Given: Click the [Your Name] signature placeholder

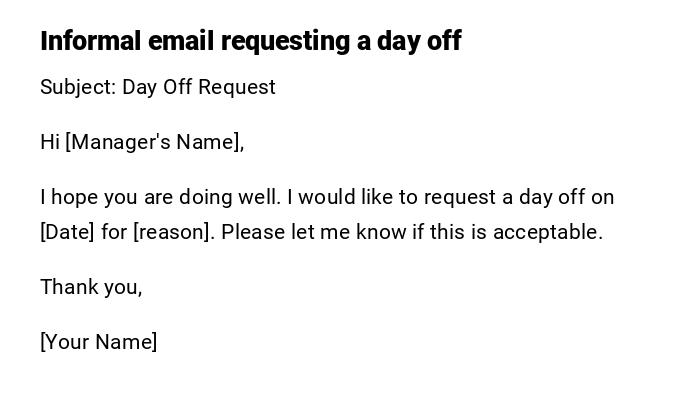Looking at the screenshot, I should 99,342.
